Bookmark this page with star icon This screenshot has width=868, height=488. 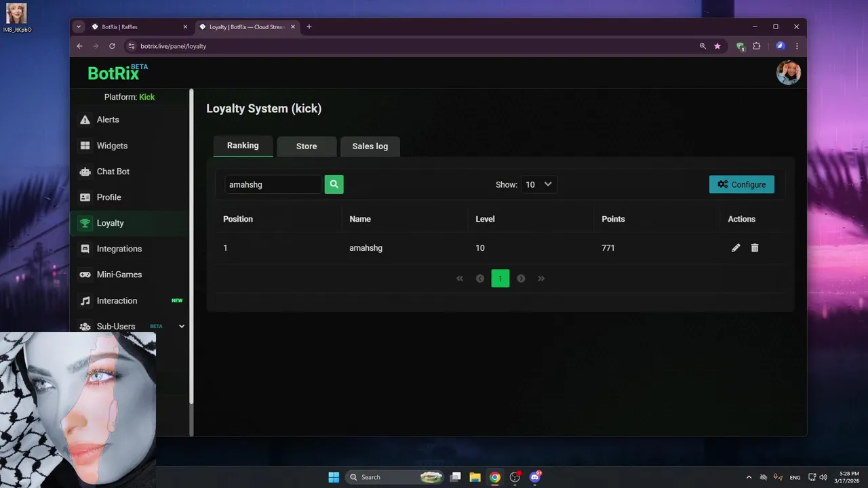(717, 46)
